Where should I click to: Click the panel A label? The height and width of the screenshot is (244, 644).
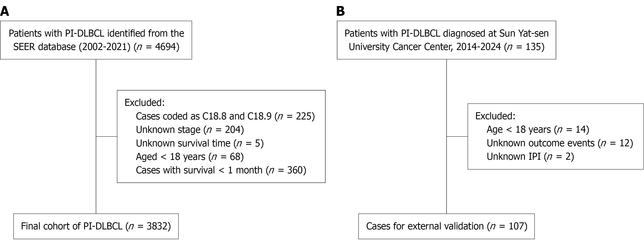(x=5, y=11)
